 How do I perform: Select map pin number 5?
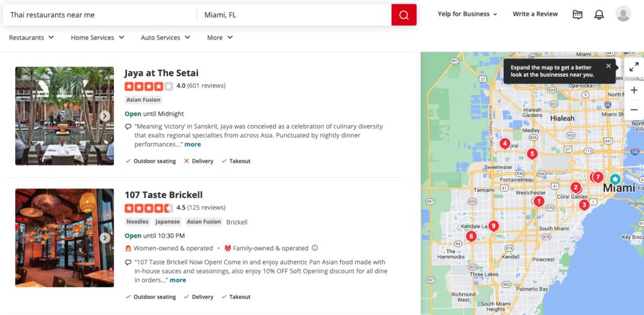pyautogui.click(x=532, y=155)
